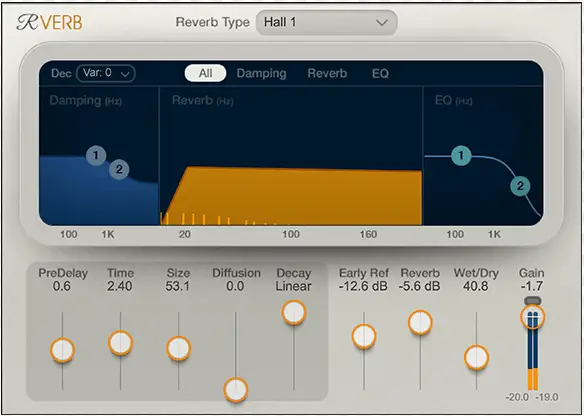Click the Damping (Hz) section label
The image size is (584, 416).
86,101
